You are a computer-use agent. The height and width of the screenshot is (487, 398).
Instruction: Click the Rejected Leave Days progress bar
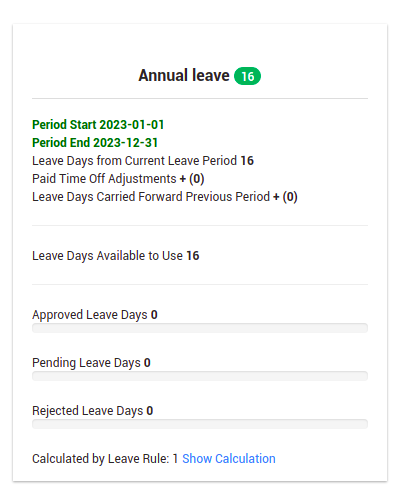tap(200, 424)
